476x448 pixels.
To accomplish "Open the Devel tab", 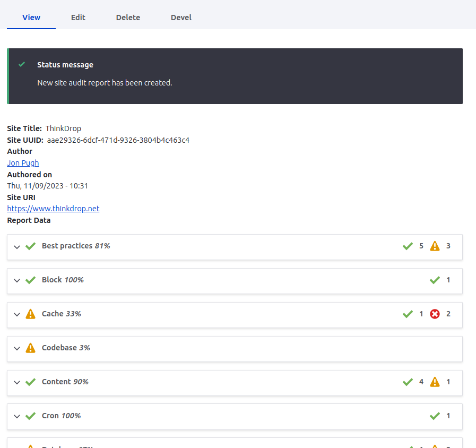I will tap(181, 17).
